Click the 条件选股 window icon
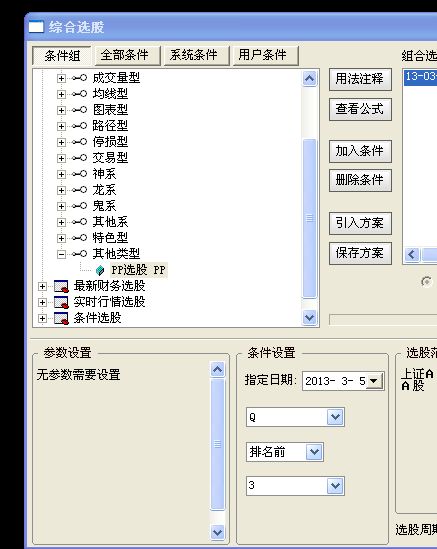 coord(61,318)
